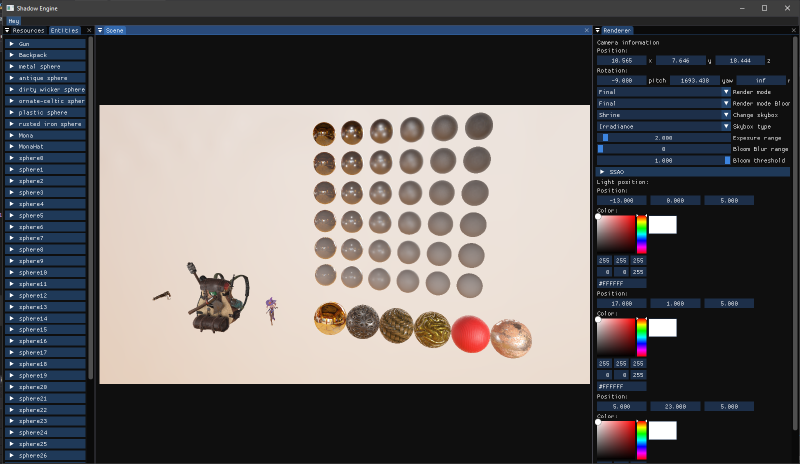Expand the Backpack entity arrow

click(x=12, y=55)
